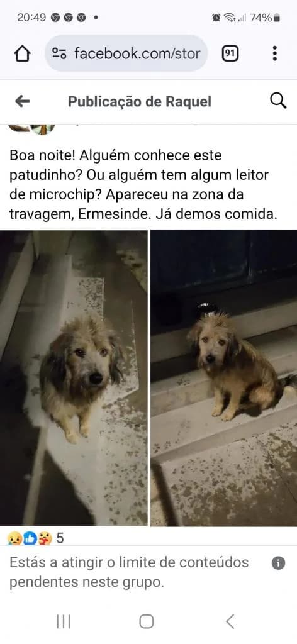Open the tab switcher showing 91 tabs
Viewport: 297px width, 644px height.
click(230, 53)
